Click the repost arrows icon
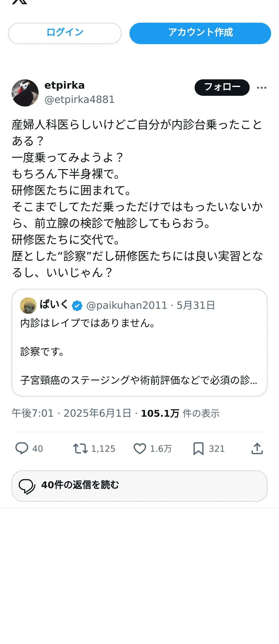 tap(80, 448)
